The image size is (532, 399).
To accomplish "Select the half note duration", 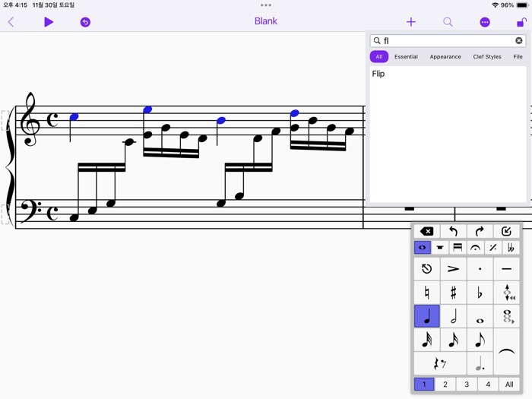I will (x=453, y=316).
